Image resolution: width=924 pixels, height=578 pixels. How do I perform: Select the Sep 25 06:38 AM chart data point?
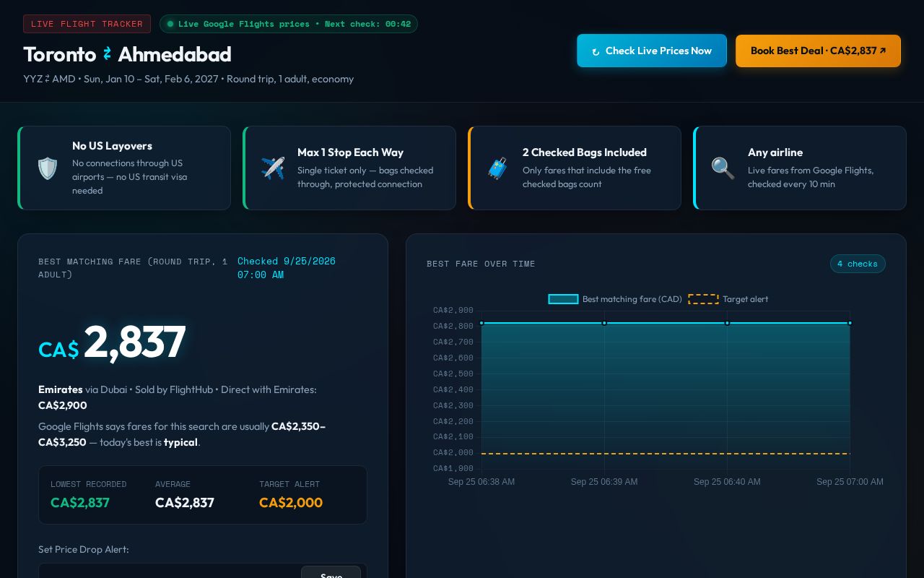(481, 323)
